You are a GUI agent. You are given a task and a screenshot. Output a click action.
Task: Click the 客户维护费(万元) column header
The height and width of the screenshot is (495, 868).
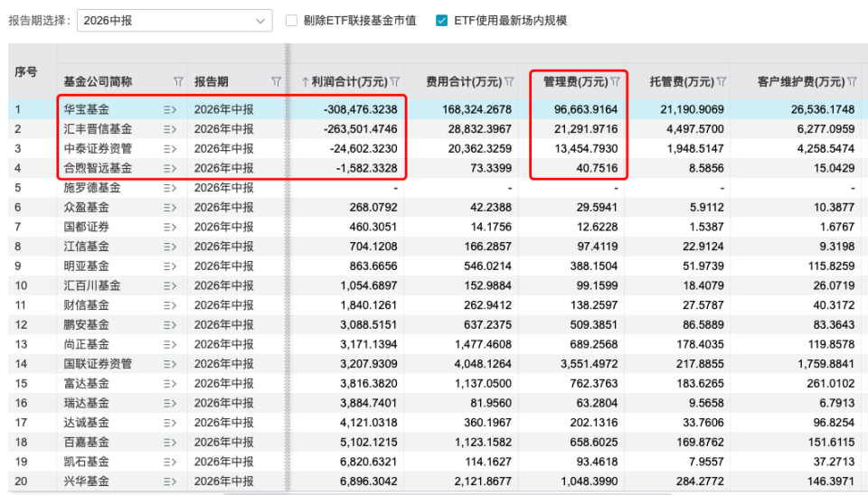coord(801,82)
